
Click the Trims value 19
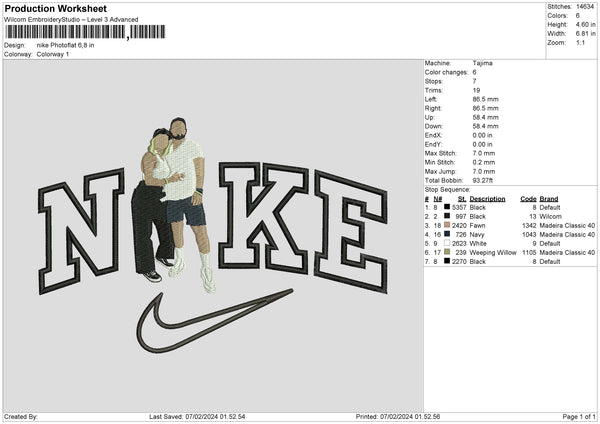pos(476,90)
